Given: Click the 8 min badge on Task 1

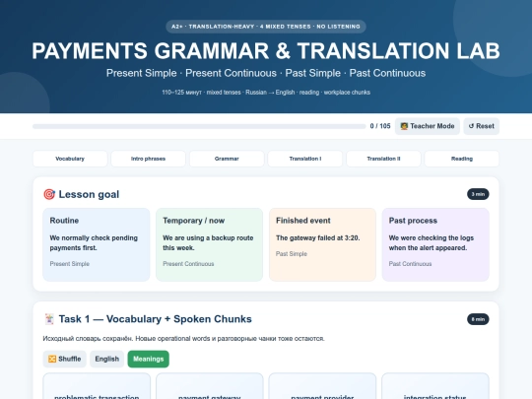Looking at the screenshot, I should [478, 319].
